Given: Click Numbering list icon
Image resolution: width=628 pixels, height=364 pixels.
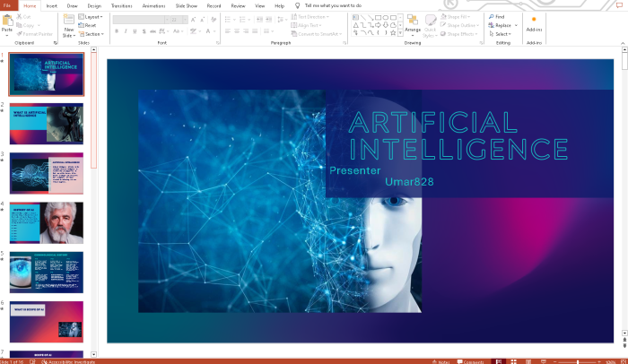Looking at the screenshot, I should pyautogui.click(x=242, y=20).
